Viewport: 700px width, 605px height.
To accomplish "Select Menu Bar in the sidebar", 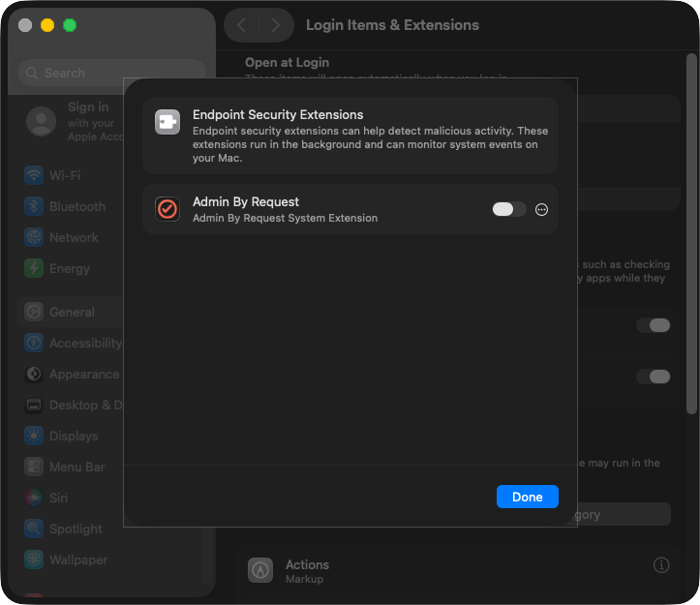I will 76,467.
